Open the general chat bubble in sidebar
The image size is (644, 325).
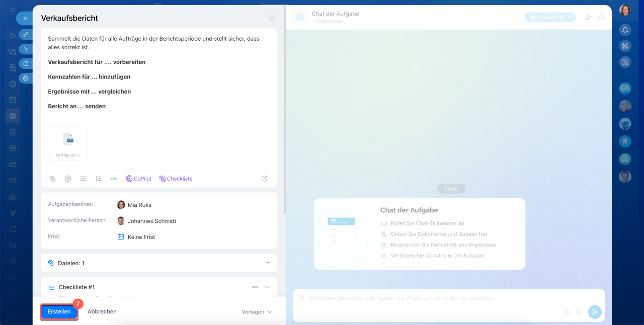coord(625,89)
